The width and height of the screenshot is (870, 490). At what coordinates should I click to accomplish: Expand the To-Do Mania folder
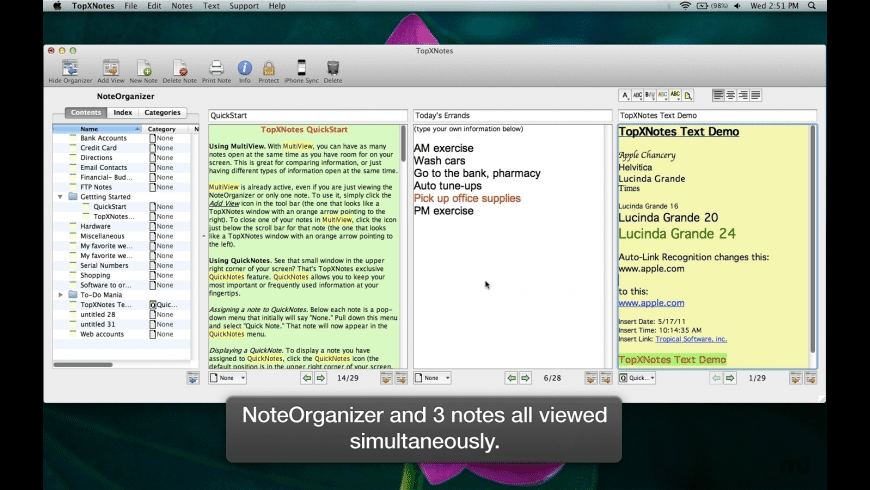tap(61, 295)
